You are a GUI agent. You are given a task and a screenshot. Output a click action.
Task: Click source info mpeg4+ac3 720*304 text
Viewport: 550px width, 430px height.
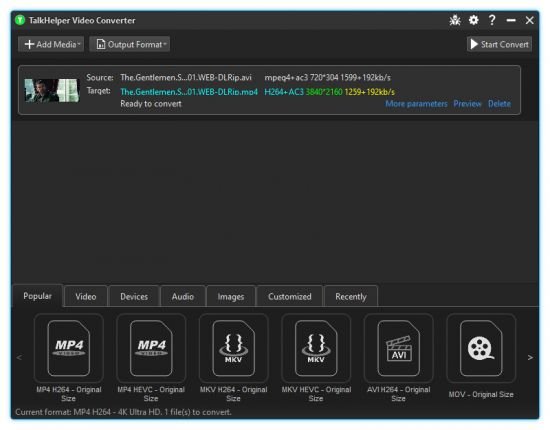pyautogui.click(x=327, y=78)
